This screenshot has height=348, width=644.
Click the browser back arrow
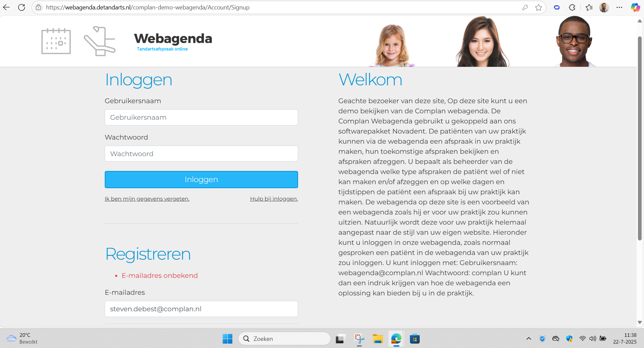click(6, 7)
